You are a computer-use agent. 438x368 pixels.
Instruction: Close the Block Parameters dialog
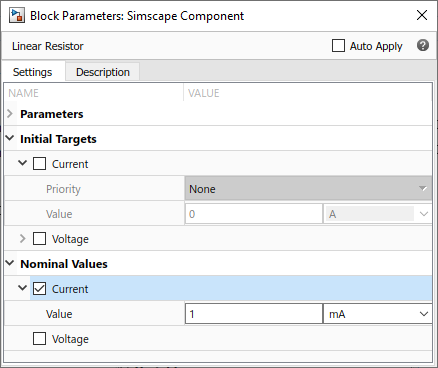point(422,15)
